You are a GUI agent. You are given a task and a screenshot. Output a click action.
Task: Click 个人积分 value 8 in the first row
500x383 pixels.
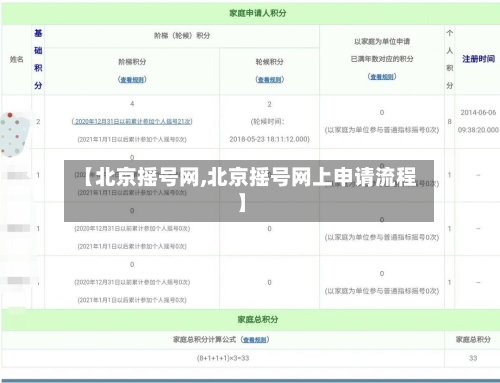pos(450,122)
